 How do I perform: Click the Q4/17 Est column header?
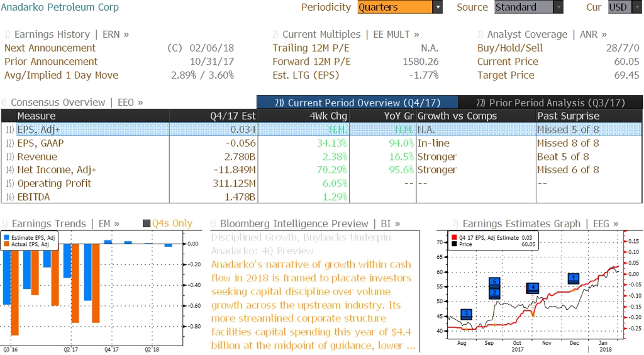[213, 116]
